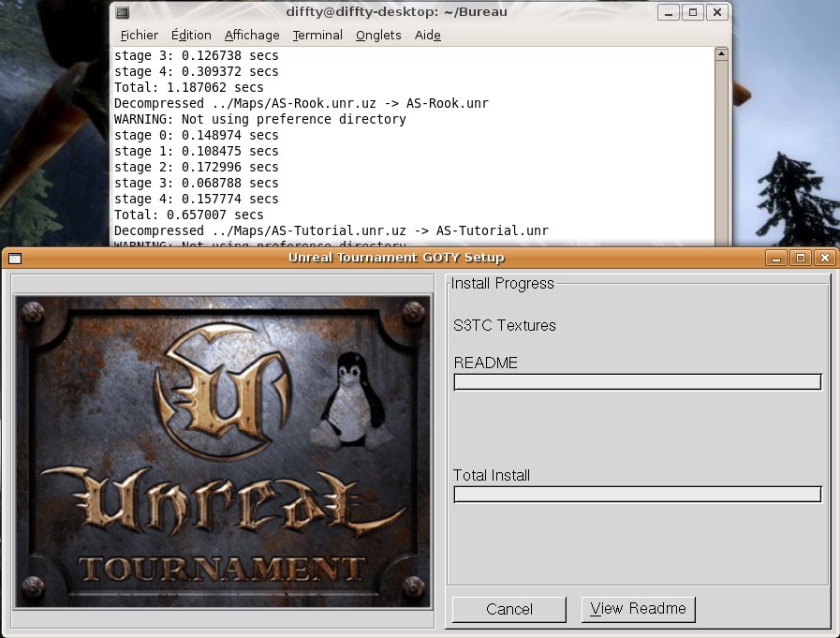Image resolution: width=840 pixels, height=638 pixels.
Task: Maximize the Unreal Tournament Setup window
Action: coord(800,258)
